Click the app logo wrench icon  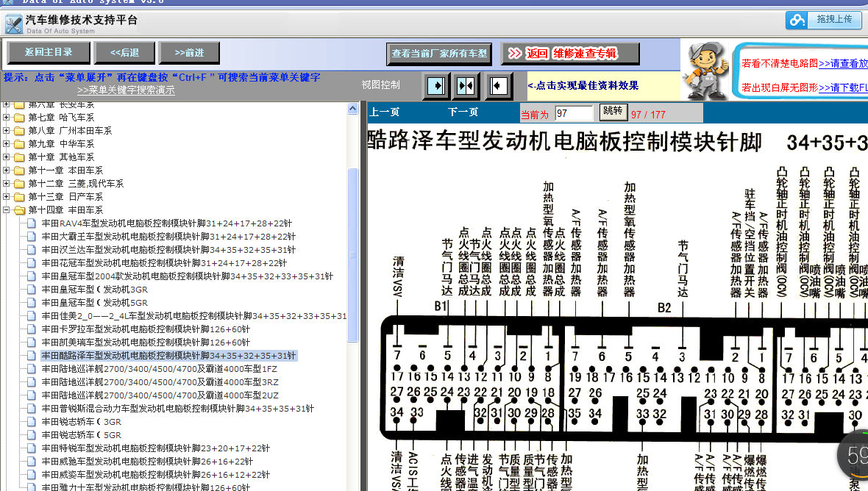[x=13, y=24]
